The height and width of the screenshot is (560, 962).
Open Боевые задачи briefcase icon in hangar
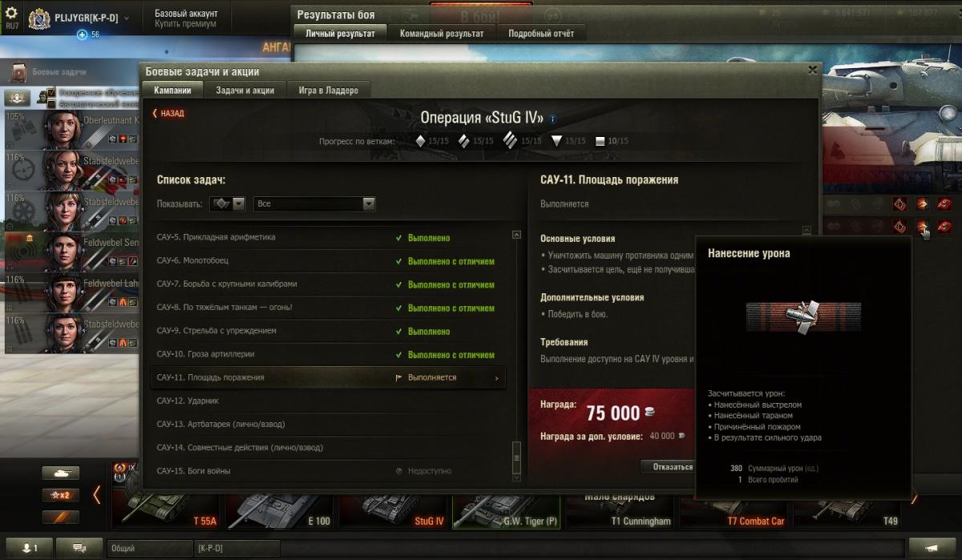coord(18,72)
